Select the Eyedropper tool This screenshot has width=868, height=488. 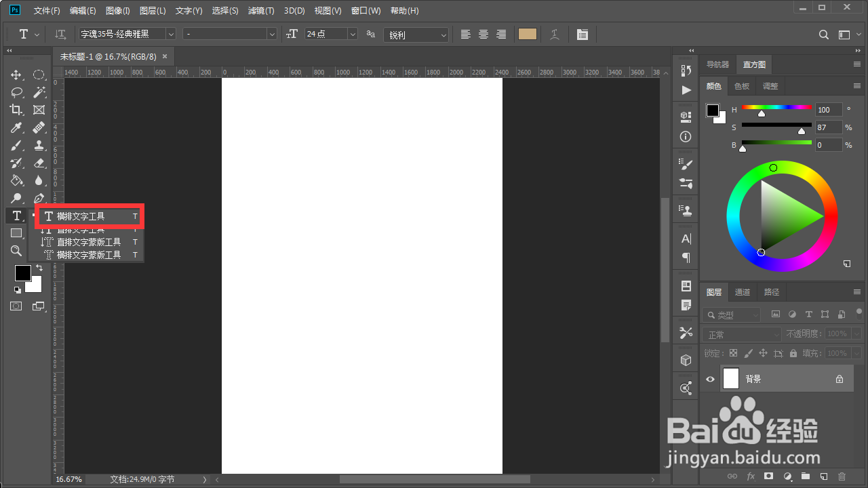point(16,127)
